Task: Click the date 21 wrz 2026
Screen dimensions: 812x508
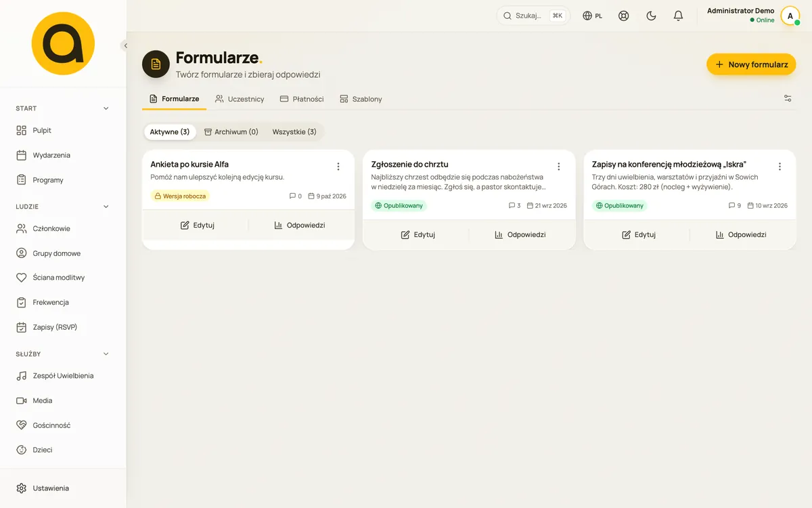Action: click(547, 205)
